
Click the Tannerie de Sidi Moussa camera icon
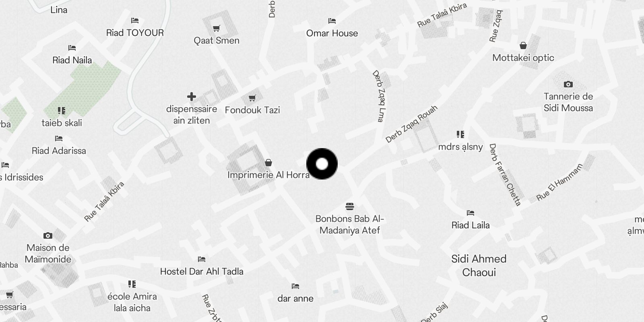pos(568,84)
